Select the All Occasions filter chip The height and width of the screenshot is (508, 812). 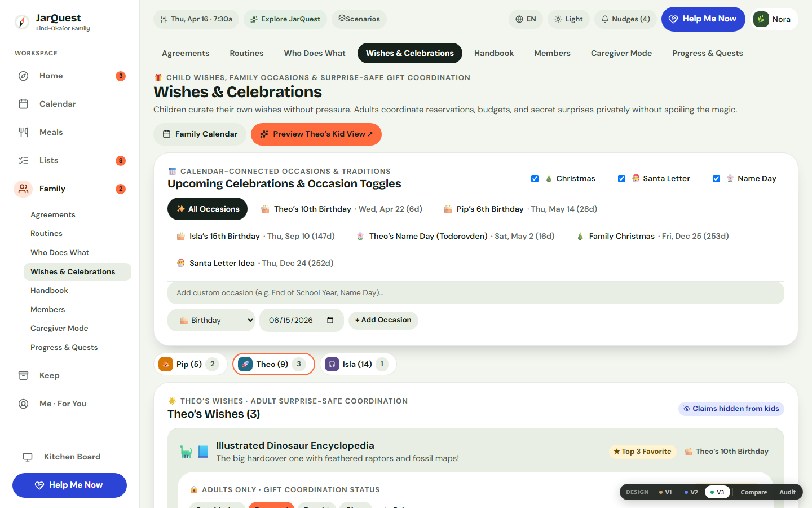pos(208,209)
